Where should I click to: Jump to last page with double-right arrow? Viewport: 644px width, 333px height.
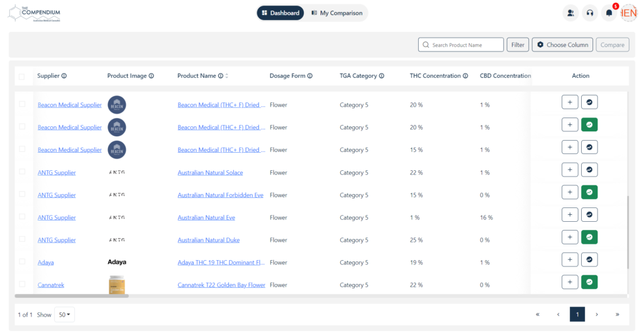(x=618, y=315)
